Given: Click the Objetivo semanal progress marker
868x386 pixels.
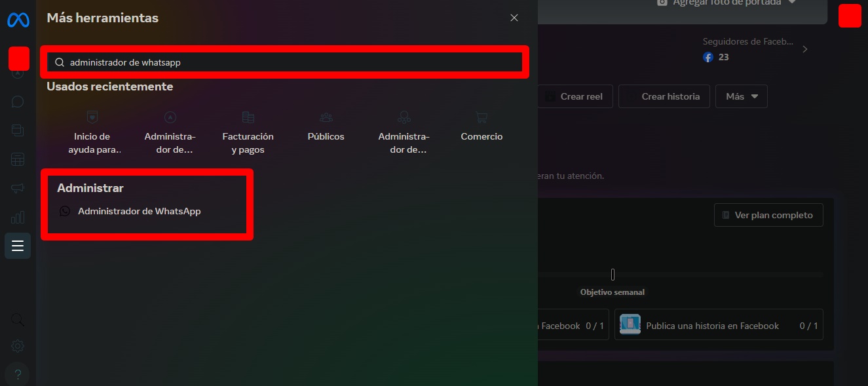Looking at the screenshot, I should [613, 274].
